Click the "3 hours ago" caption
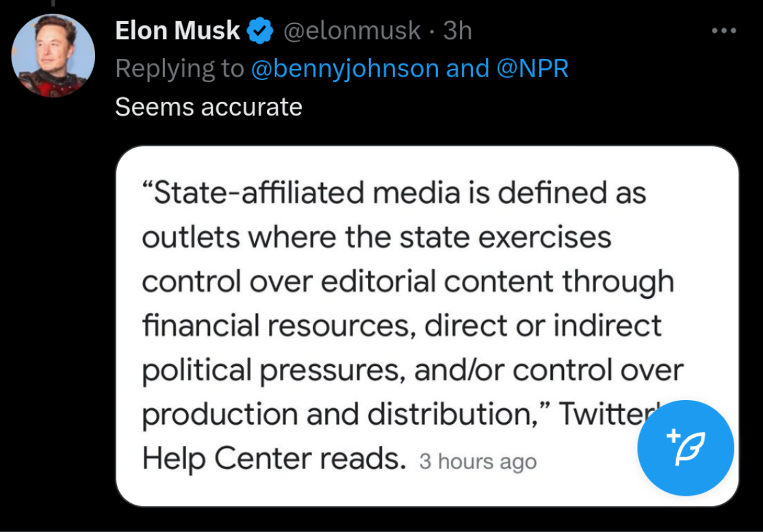This screenshot has height=532, width=763. pyautogui.click(x=478, y=462)
